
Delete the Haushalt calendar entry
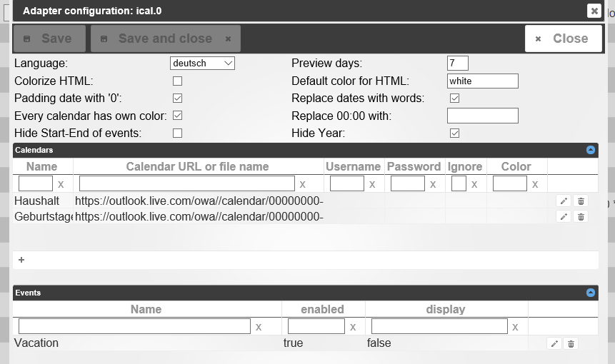[581, 201]
